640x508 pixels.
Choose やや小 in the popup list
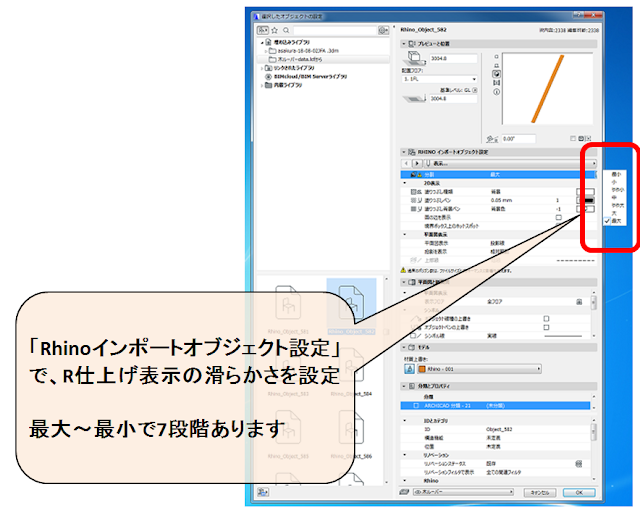(618, 190)
